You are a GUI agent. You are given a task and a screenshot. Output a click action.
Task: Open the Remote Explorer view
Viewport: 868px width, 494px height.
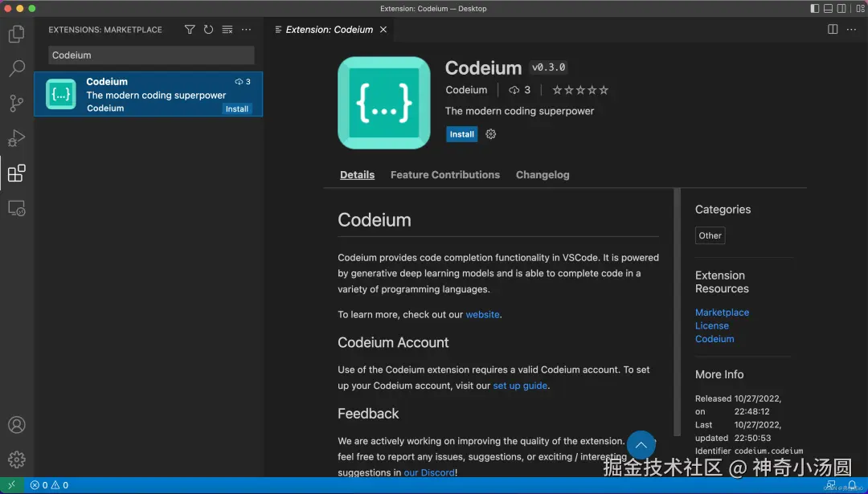click(17, 208)
